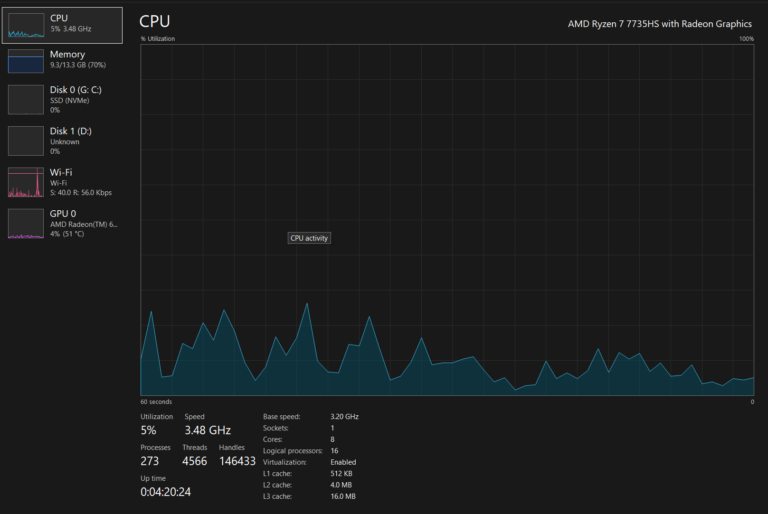Click the GPU status '4% (51 °C)'
The width and height of the screenshot is (768, 514).
click(x=67, y=234)
